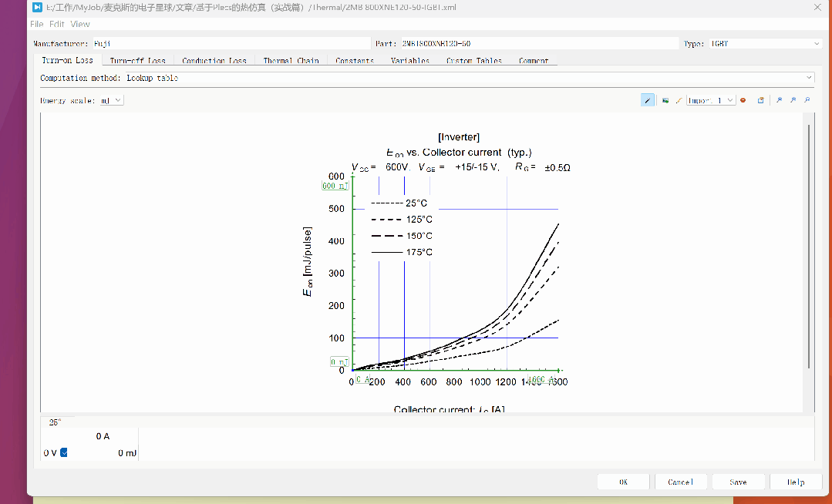
Task: Open the Type IGBT dropdown
Action: 765,43
